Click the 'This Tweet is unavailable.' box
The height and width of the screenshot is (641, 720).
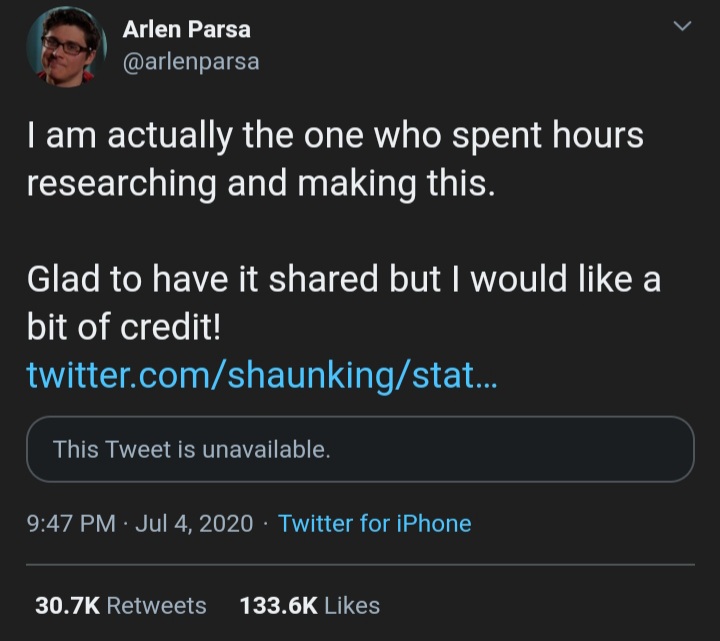[360, 449]
